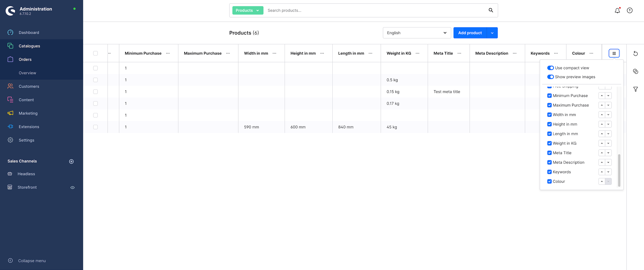Select the row with Test meta title

tap(95, 91)
